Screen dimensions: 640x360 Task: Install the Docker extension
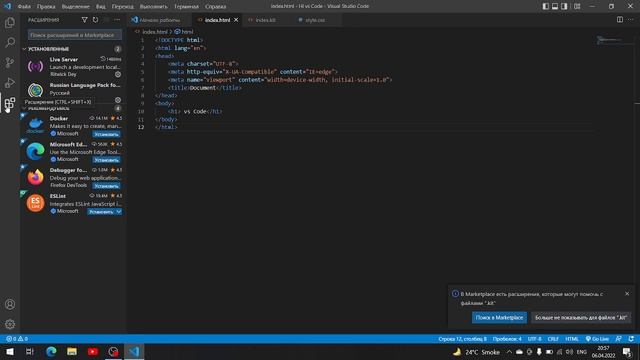[x=106, y=134]
